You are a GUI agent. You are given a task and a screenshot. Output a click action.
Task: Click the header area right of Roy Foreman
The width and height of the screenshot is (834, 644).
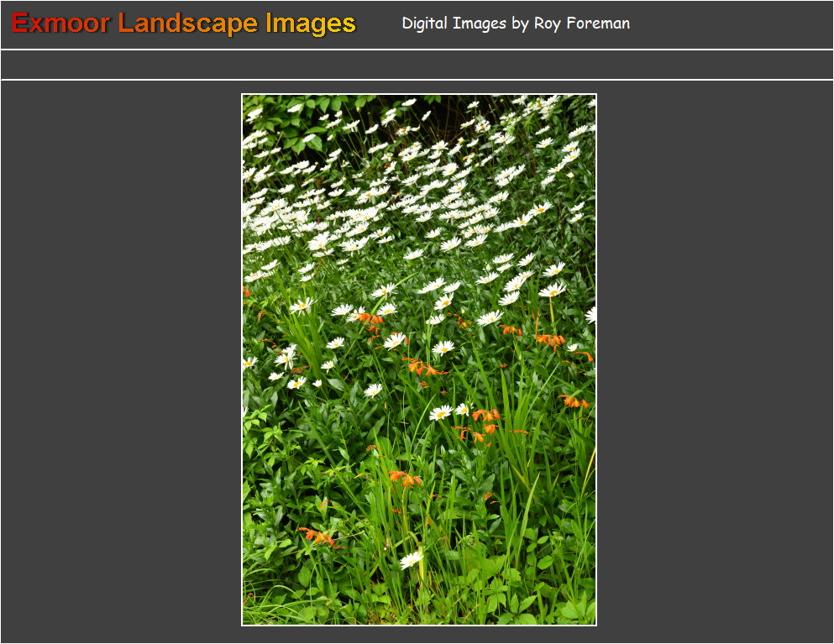[731, 24]
